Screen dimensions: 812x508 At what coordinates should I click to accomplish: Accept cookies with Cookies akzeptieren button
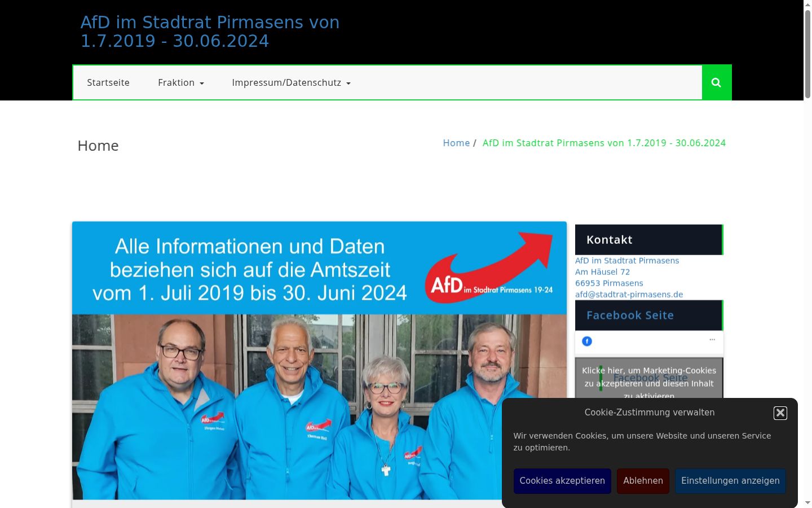[x=562, y=481]
